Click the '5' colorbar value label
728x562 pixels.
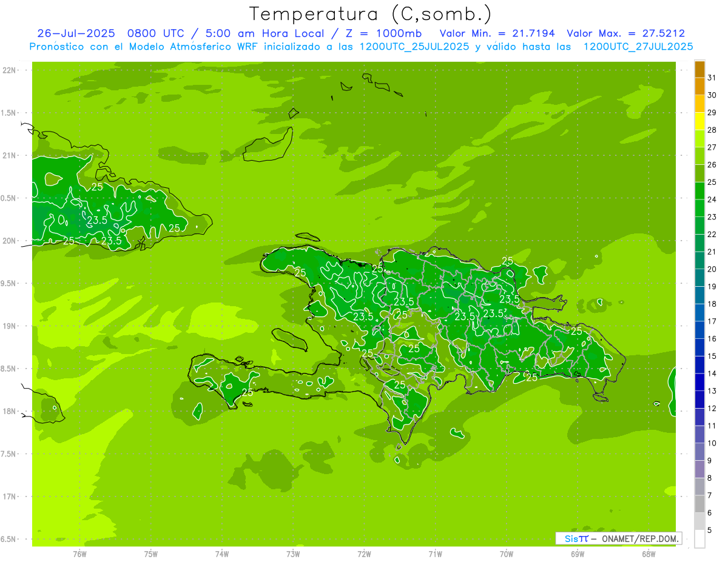tap(710, 530)
